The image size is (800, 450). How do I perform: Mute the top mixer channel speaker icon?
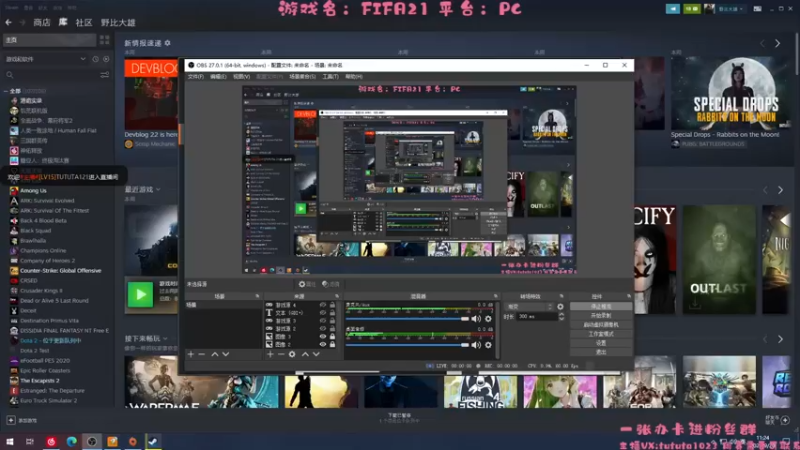point(476,319)
